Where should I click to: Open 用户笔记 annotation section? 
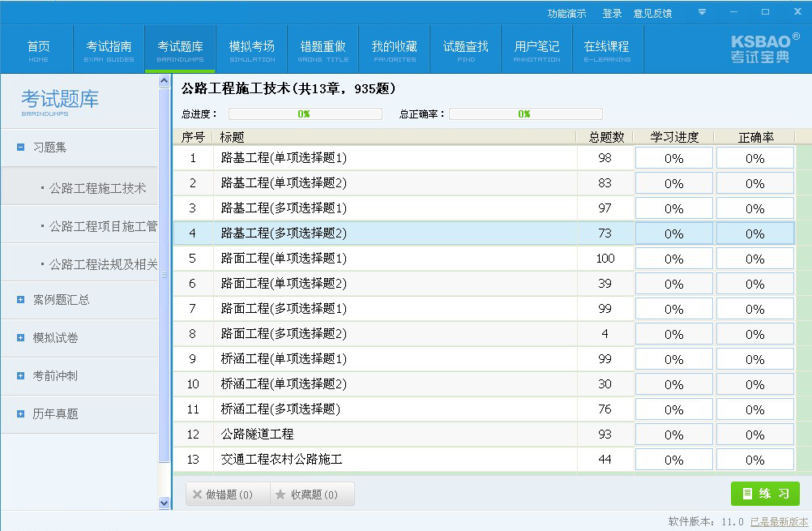tap(536, 49)
